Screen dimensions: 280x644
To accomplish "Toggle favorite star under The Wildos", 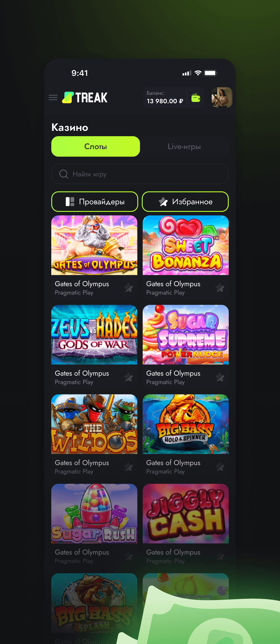I will (x=128, y=467).
